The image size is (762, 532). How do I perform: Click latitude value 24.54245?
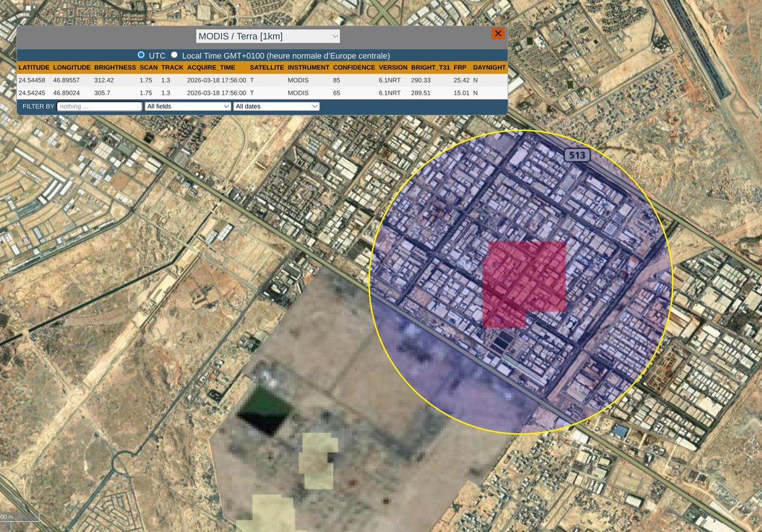tap(32, 93)
